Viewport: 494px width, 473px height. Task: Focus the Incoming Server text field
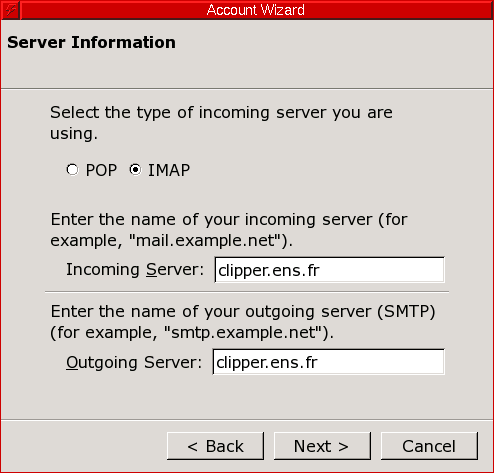[x=330, y=270]
